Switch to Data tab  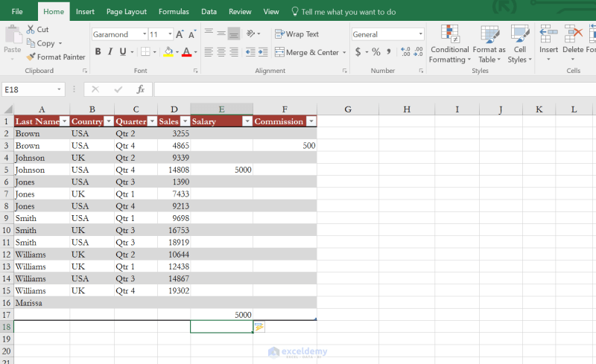pyautogui.click(x=209, y=11)
